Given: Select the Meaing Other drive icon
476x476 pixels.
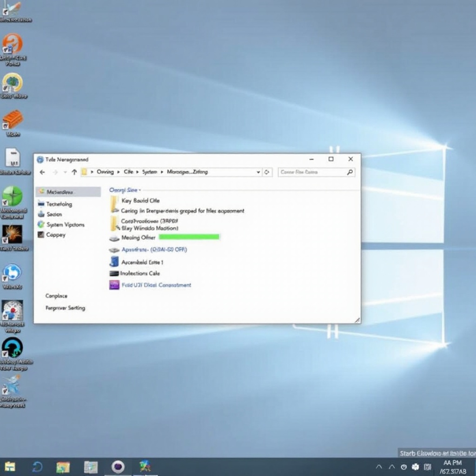Looking at the screenshot, I should [114, 238].
